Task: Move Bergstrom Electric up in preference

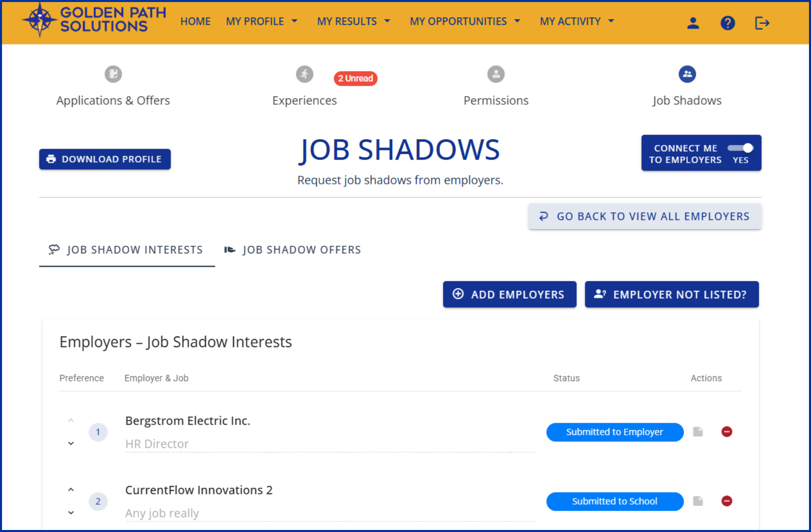Action: click(x=71, y=421)
